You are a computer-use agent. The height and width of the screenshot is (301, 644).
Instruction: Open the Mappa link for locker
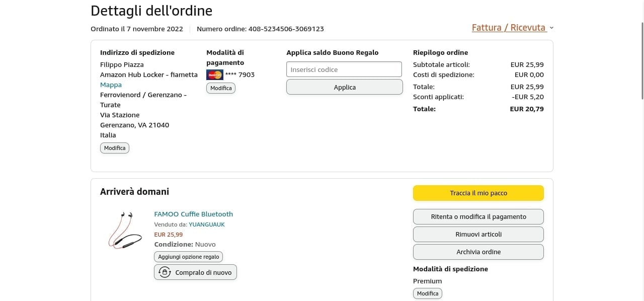[x=111, y=85]
